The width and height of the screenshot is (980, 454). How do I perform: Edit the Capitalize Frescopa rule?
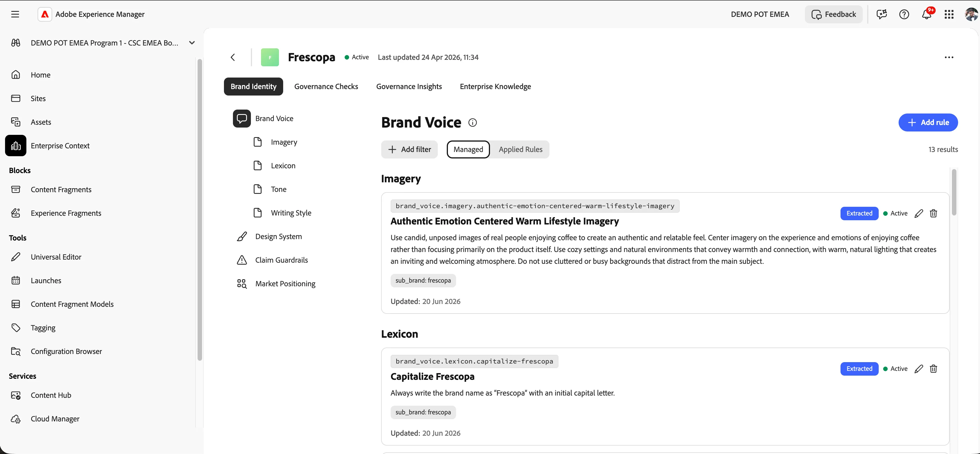919,369
